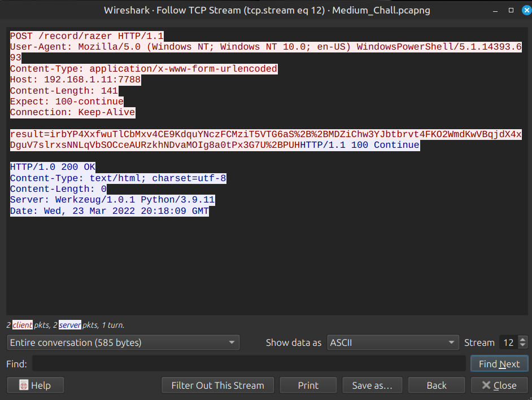Click the Find input field
Screen dimensions: 532x400
tap(248, 363)
